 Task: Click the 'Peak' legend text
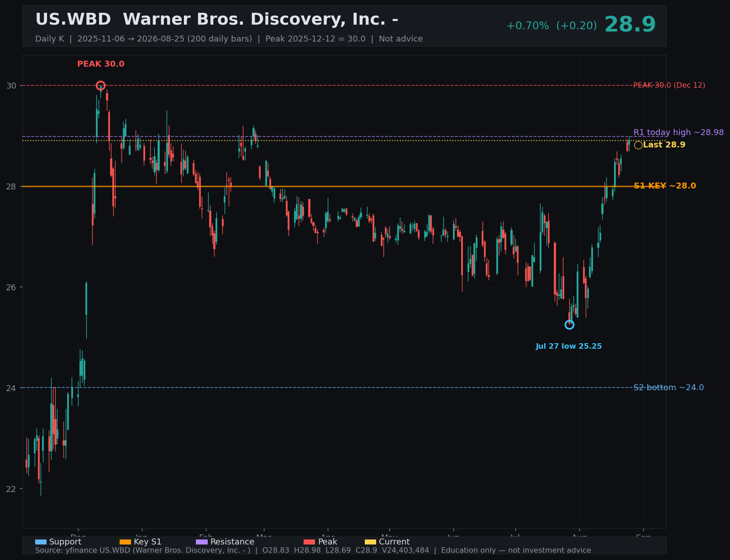tap(327, 542)
